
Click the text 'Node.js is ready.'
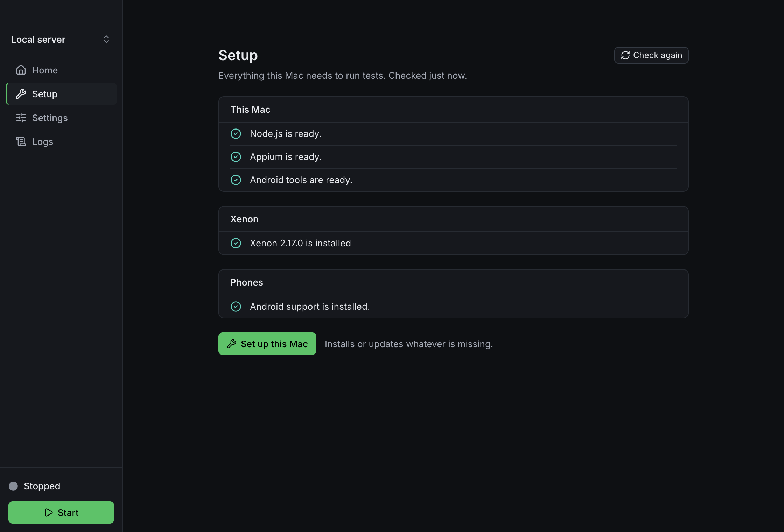[286, 134]
